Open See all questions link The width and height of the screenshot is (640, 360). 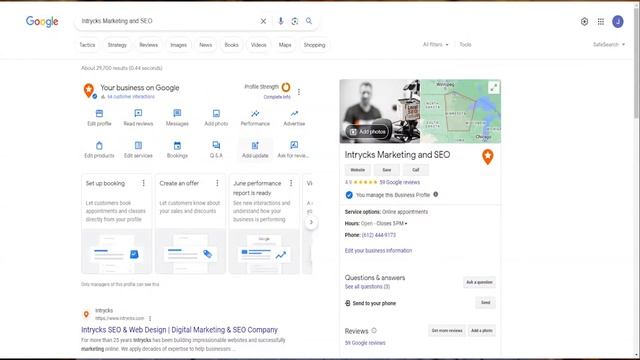(x=367, y=287)
